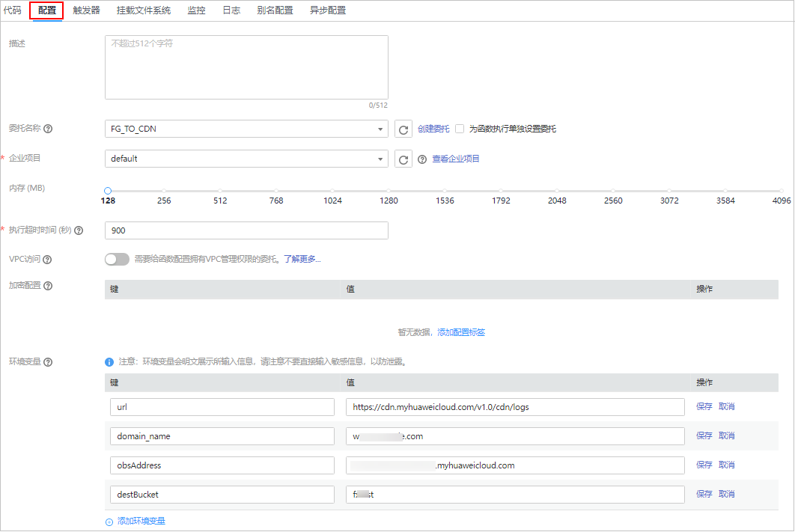Click the refresh icon next to 企业项目 dropdown
This screenshot has width=795, height=532.
coord(403,159)
